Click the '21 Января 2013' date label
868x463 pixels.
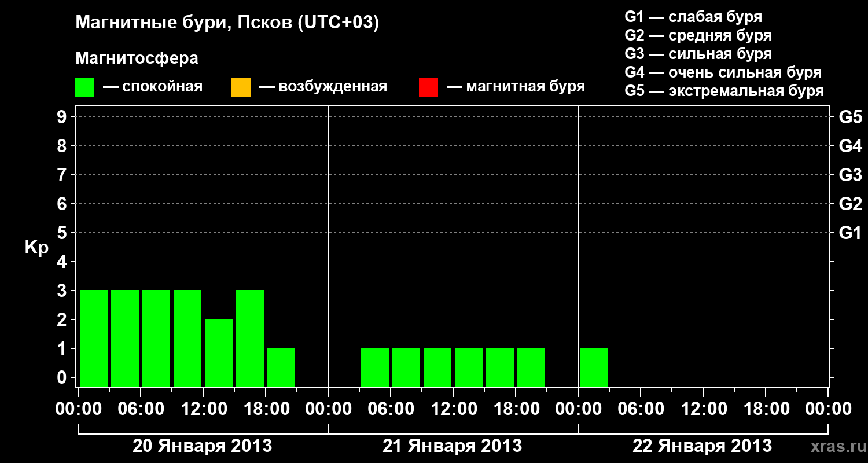click(452, 446)
